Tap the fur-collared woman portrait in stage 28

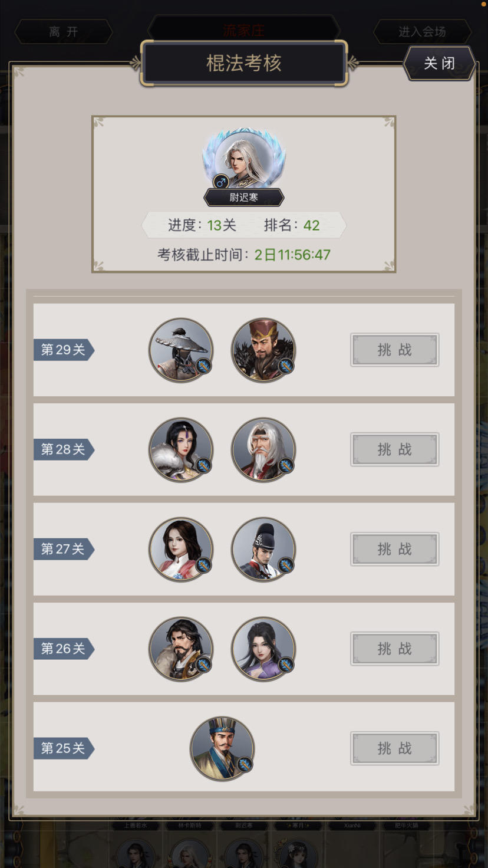(181, 450)
